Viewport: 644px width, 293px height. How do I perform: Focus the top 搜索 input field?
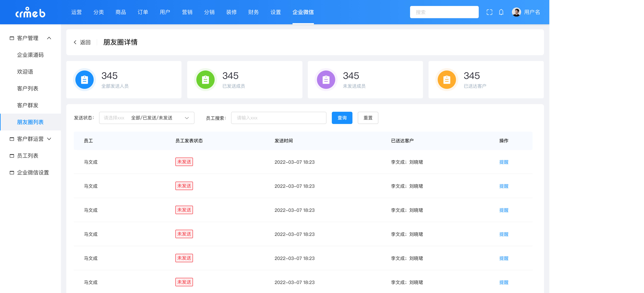(x=444, y=12)
